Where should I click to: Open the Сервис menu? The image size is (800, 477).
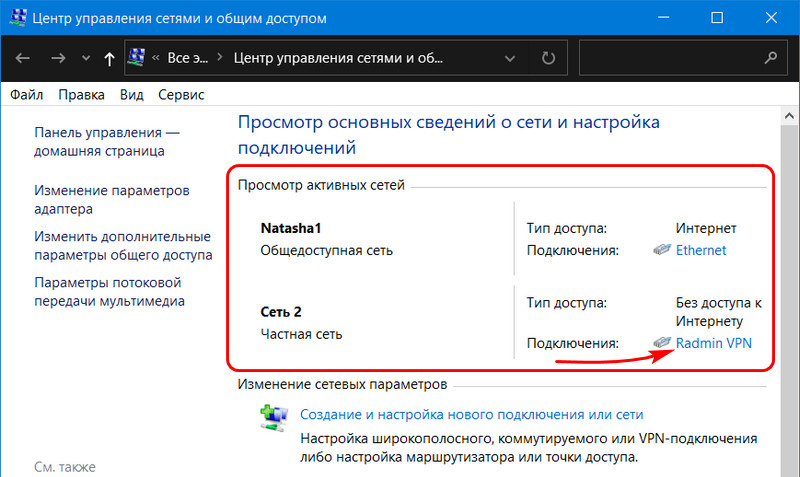click(x=181, y=95)
